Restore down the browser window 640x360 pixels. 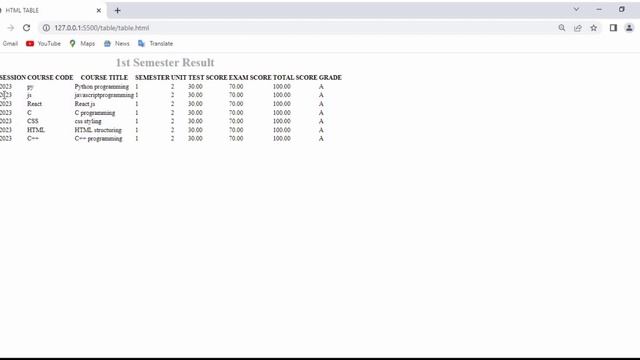point(622,9)
